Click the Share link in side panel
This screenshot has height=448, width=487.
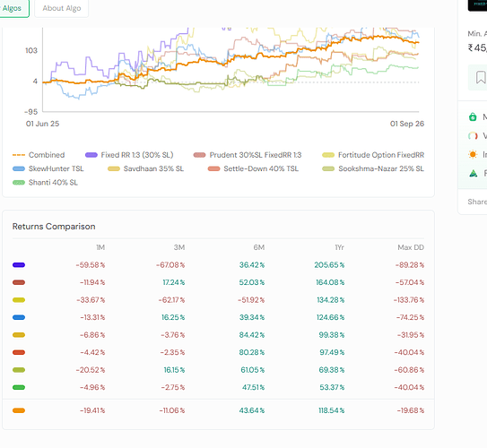(477, 202)
